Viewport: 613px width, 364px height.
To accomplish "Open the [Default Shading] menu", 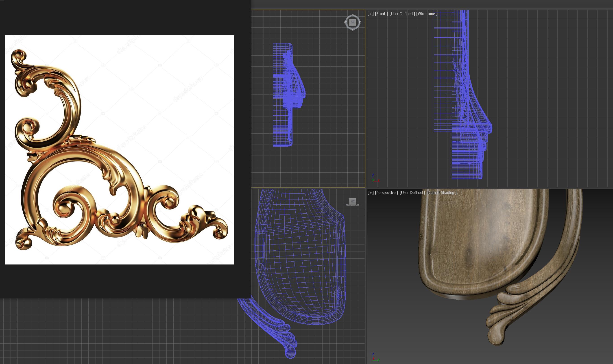I will pos(441,193).
